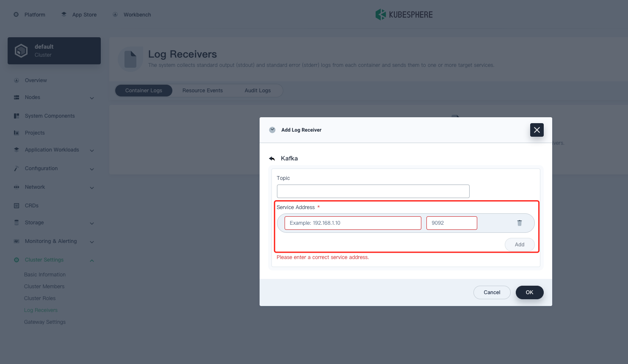The image size is (628, 364).
Task: Open the Platform menu icon
Action: (16, 14)
